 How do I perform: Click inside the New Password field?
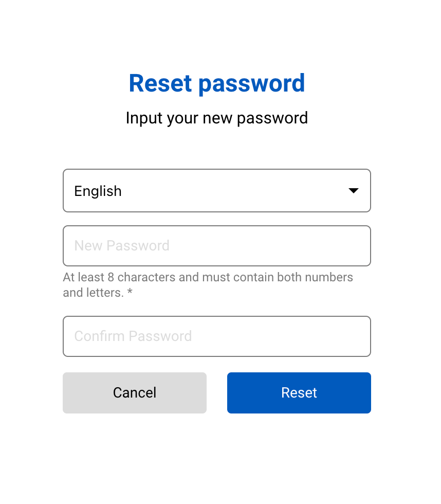tap(216, 246)
